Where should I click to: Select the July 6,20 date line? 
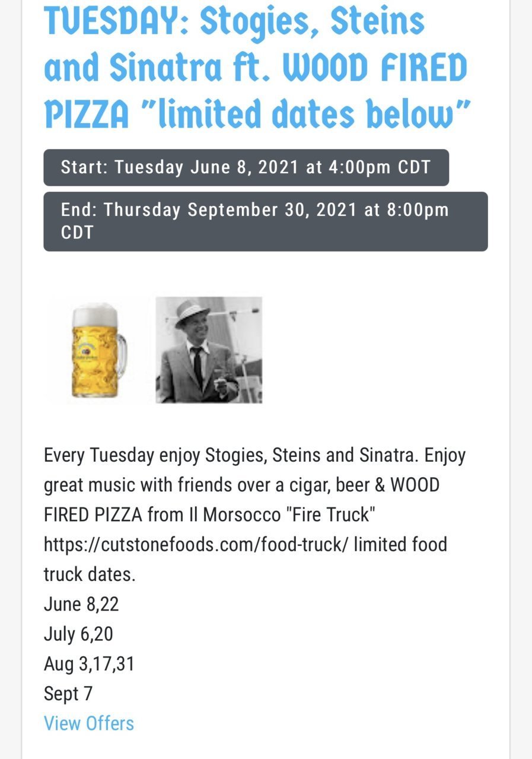tap(78, 634)
